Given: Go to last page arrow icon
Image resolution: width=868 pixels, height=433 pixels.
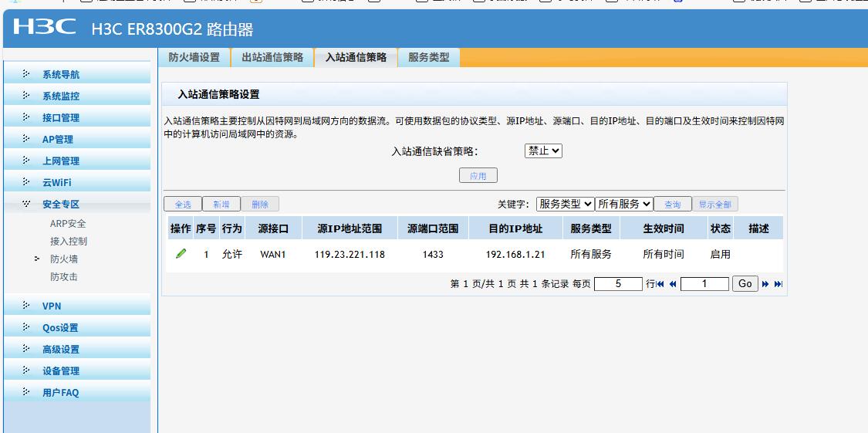Looking at the screenshot, I should click(x=778, y=284).
